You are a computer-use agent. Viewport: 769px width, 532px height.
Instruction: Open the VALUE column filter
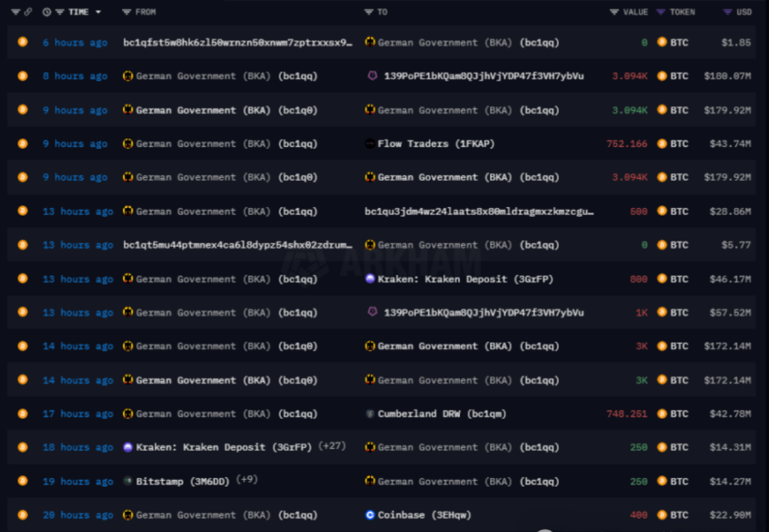[614, 12]
